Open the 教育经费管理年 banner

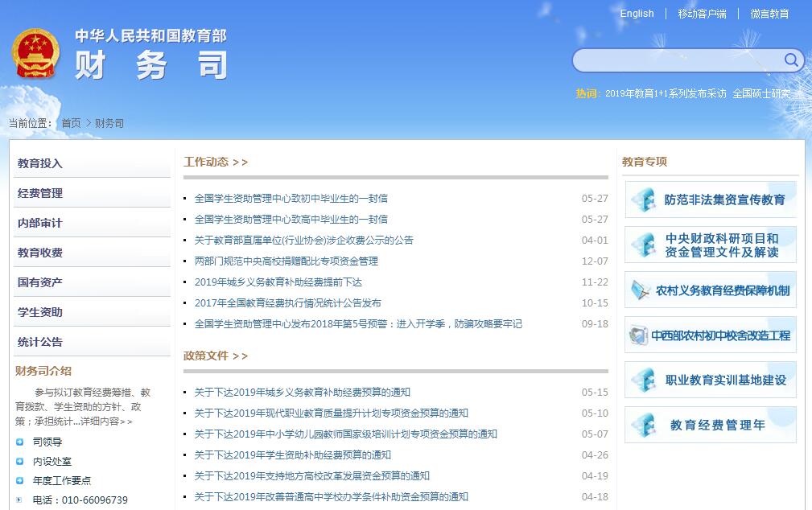pos(711,425)
